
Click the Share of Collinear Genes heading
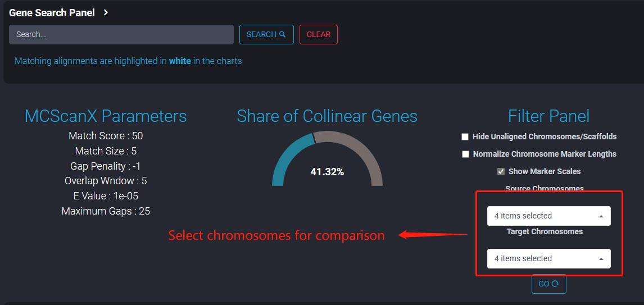(327, 116)
